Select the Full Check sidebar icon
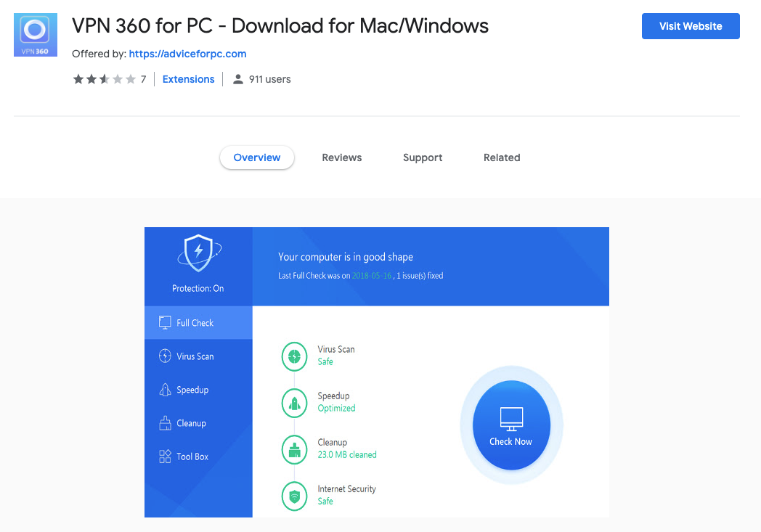The image size is (761, 532). tap(166, 322)
